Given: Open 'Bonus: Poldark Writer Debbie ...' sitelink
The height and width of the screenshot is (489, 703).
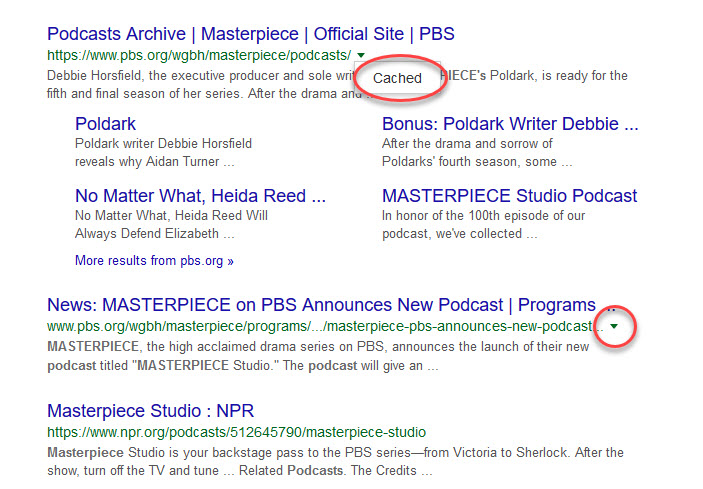Looking at the screenshot, I should [x=510, y=124].
